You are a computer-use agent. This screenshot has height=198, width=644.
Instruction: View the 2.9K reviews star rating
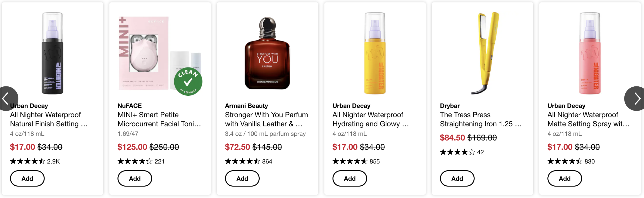coord(27,161)
